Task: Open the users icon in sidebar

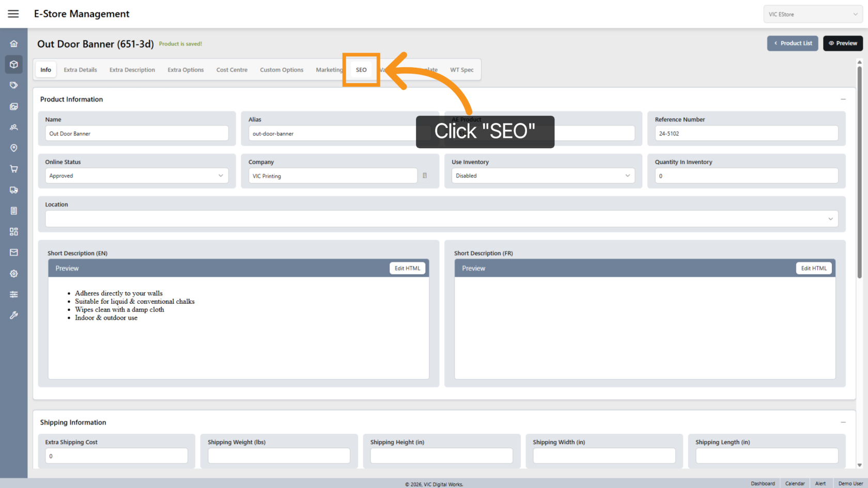Action: pos(14,127)
